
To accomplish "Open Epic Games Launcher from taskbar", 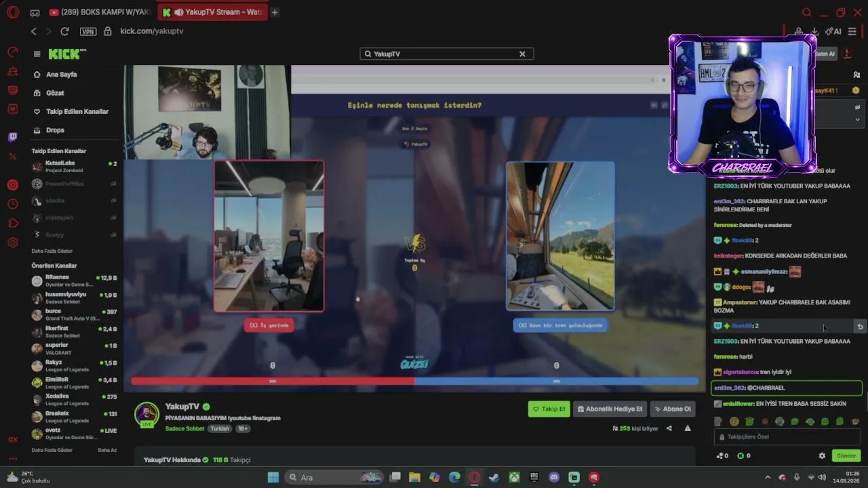I will 534,477.
